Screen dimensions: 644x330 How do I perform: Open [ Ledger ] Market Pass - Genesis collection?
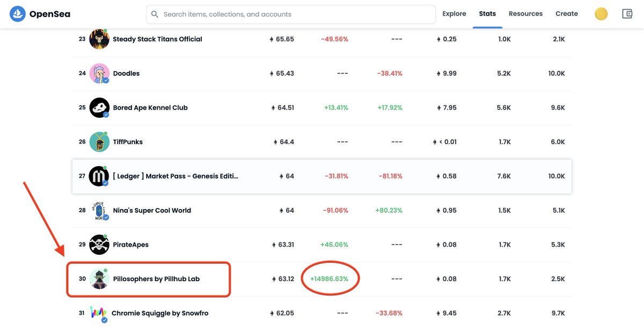(175, 176)
